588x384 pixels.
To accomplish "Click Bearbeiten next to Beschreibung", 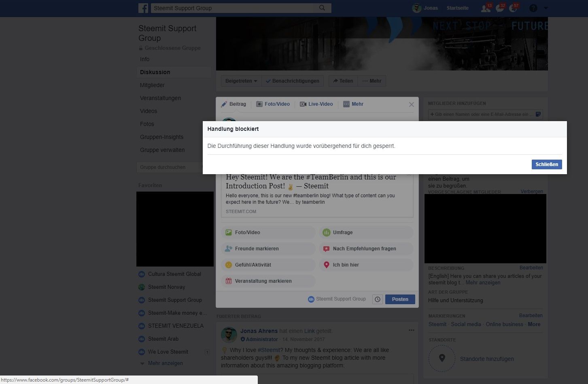I will click(531, 268).
